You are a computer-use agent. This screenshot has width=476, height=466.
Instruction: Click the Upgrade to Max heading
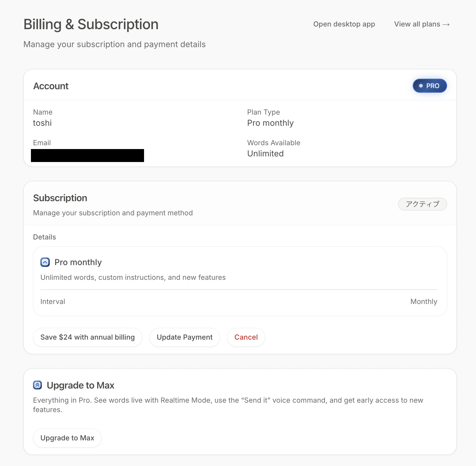[80, 385]
